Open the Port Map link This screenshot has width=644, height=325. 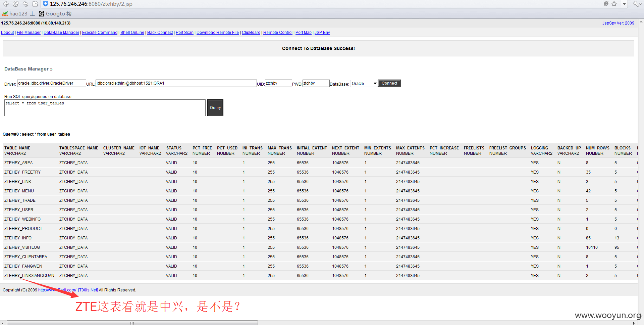[304, 33]
